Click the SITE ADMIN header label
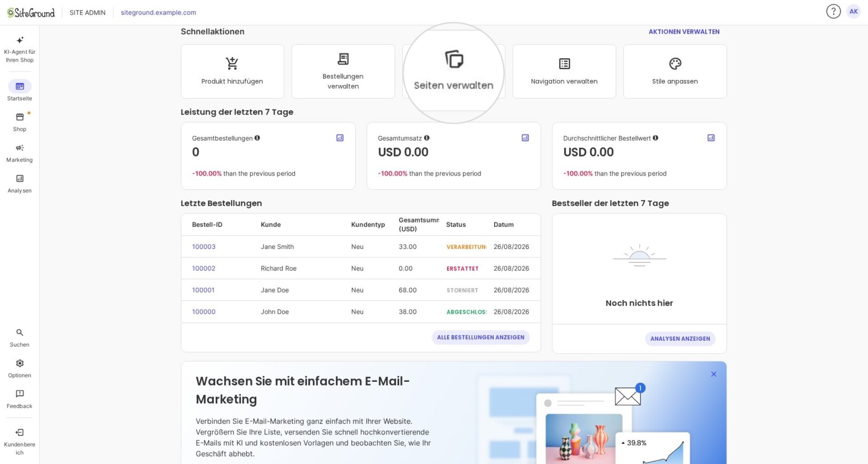 pos(88,13)
